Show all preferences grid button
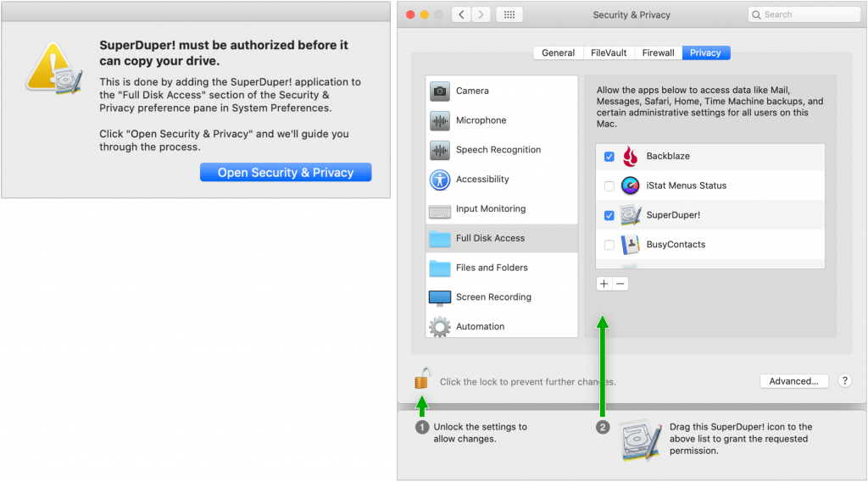 coord(509,15)
